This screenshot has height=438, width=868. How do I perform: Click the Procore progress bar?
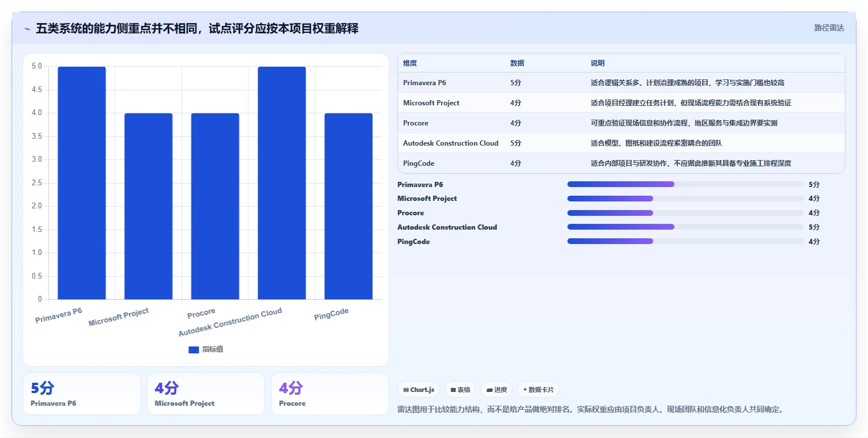click(x=685, y=213)
